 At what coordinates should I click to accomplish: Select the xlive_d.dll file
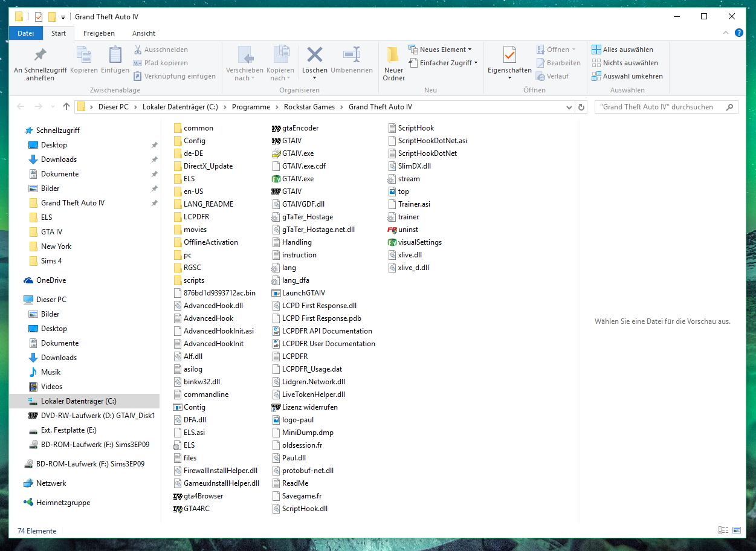(409, 268)
